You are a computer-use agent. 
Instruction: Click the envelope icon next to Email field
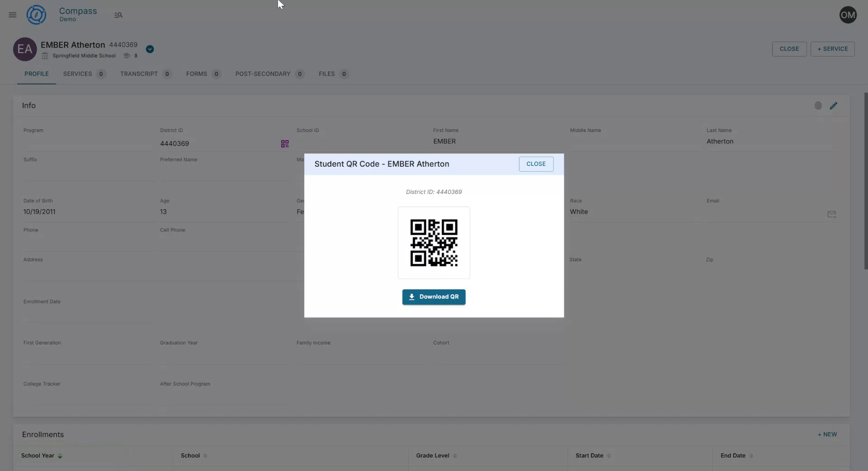point(831,214)
